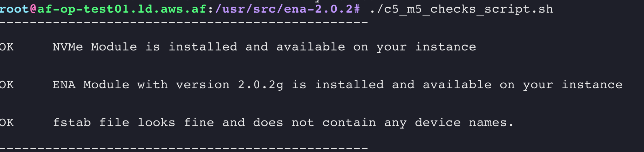Screen dimensions: 644x152
Task: Click the /usr/src/ena-2.0.2 directory path
Action: pos(283,9)
